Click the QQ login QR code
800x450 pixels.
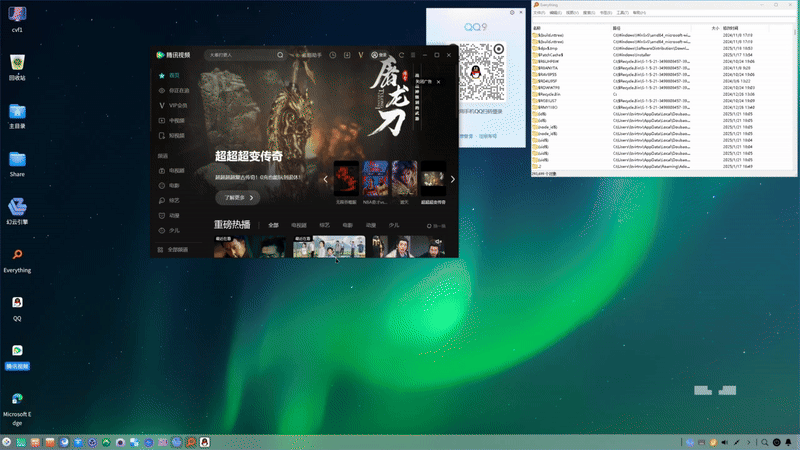point(482,71)
